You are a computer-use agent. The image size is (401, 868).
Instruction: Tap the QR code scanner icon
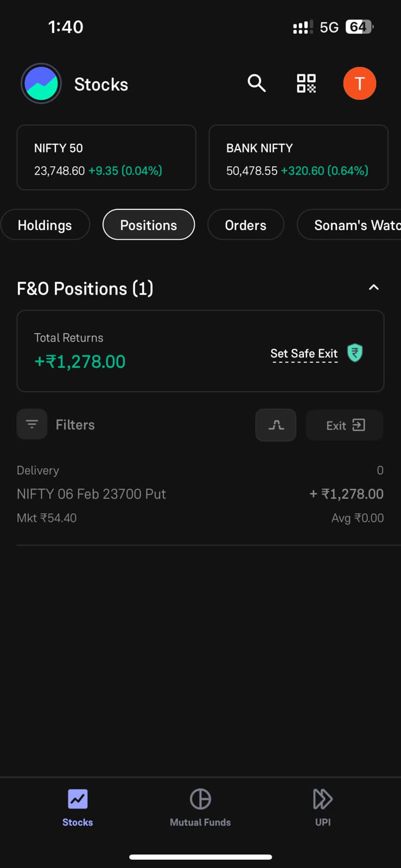pos(306,84)
